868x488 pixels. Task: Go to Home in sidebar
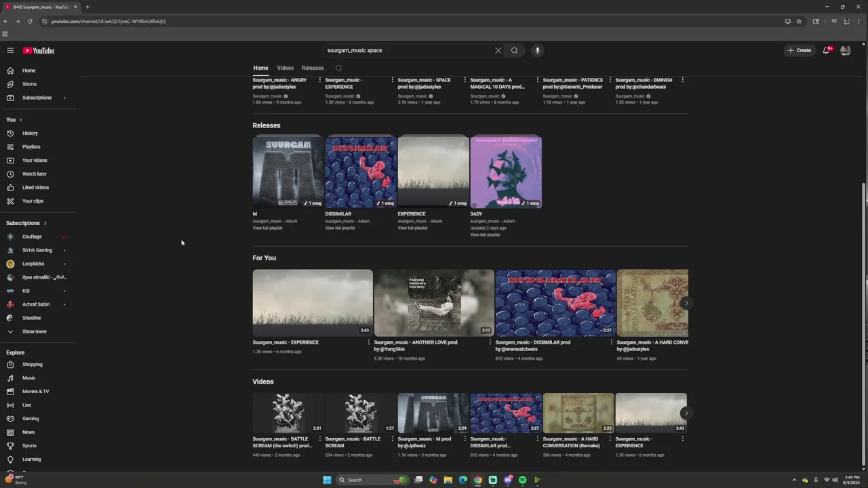click(x=37, y=70)
